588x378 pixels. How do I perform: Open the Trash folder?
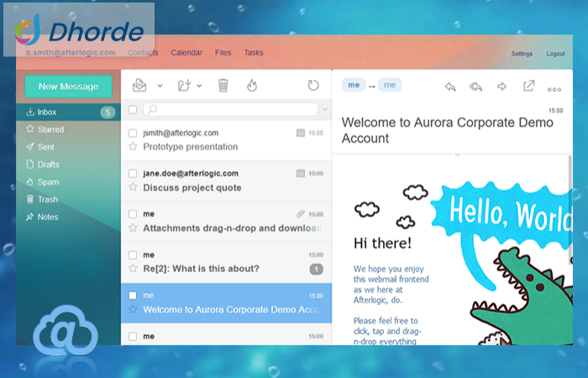68,200
